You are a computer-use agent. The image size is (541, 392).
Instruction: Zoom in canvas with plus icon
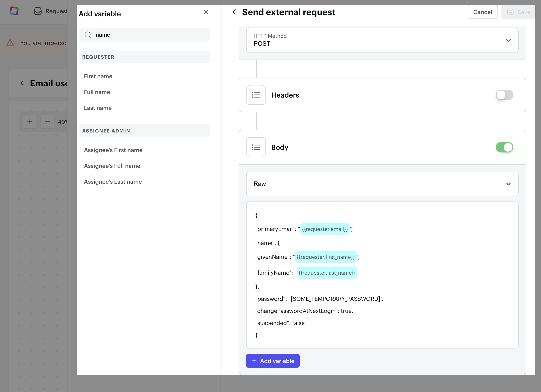(x=30, y=122)
